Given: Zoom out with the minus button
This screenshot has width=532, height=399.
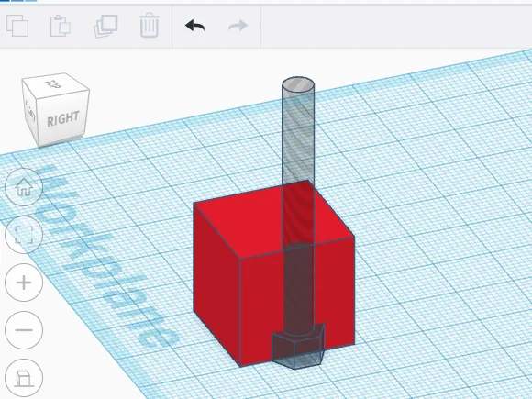Looking at the screenshot, I should point(24,330).
